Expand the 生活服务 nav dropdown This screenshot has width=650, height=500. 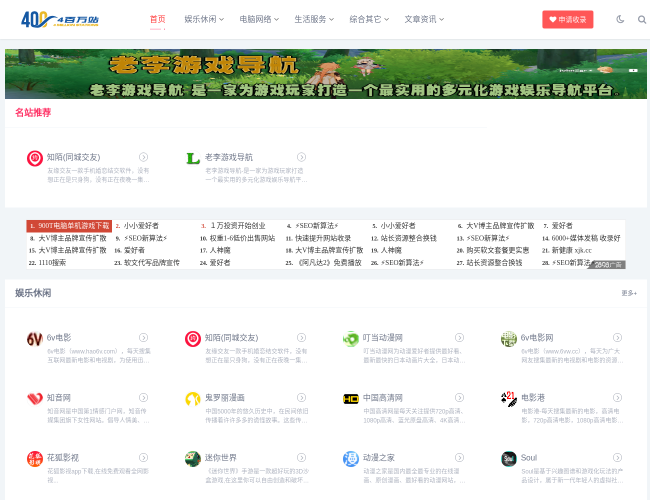(x=314, y=19)
